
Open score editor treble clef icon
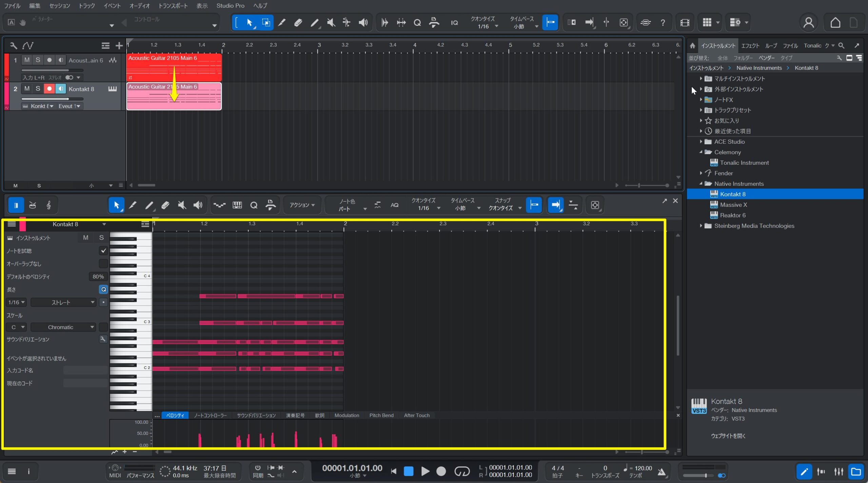tap(49, 205)
